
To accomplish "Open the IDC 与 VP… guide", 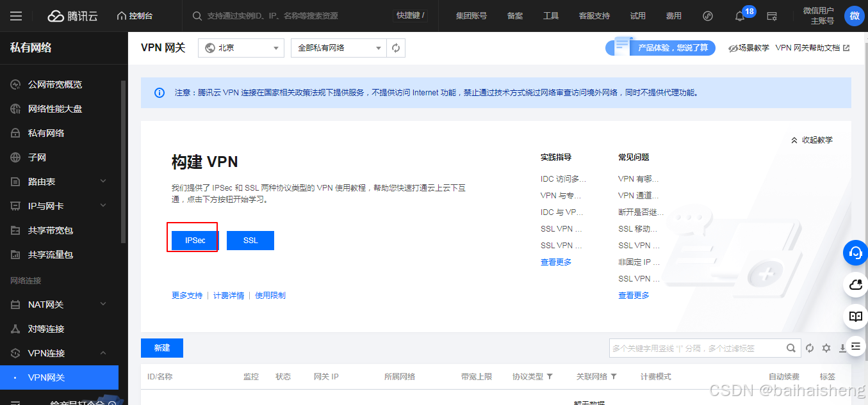I will 562,212.
